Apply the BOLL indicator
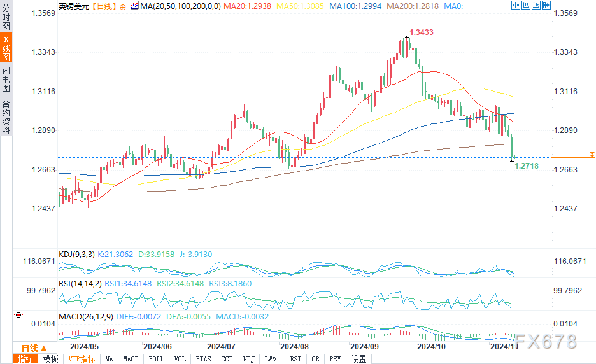 click(x=156, y=359)
